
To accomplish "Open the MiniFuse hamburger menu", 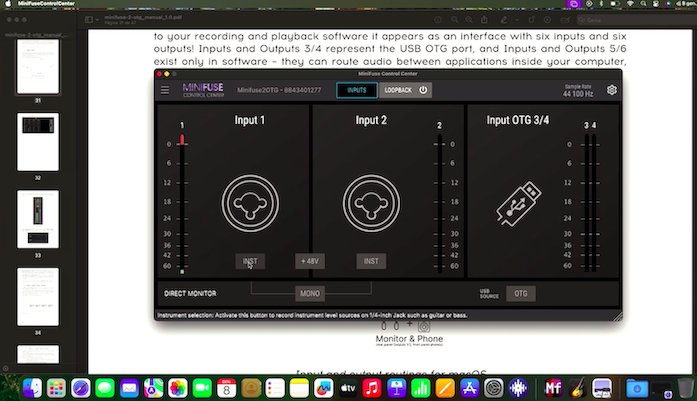I will click(x=166, y=90).
